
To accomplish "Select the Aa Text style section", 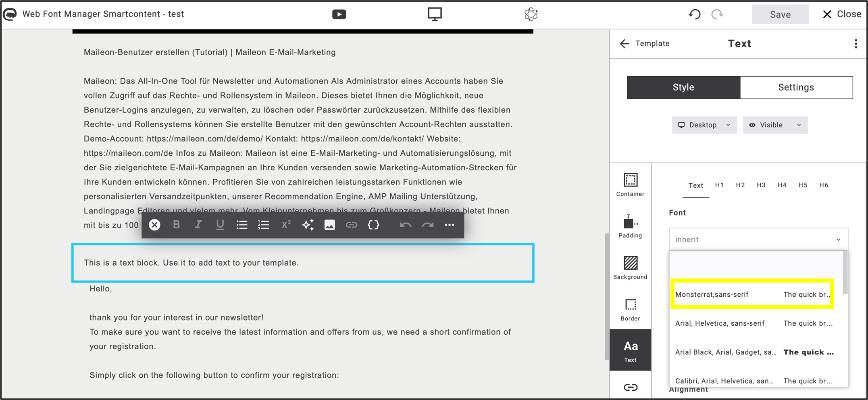I will 630,350.
